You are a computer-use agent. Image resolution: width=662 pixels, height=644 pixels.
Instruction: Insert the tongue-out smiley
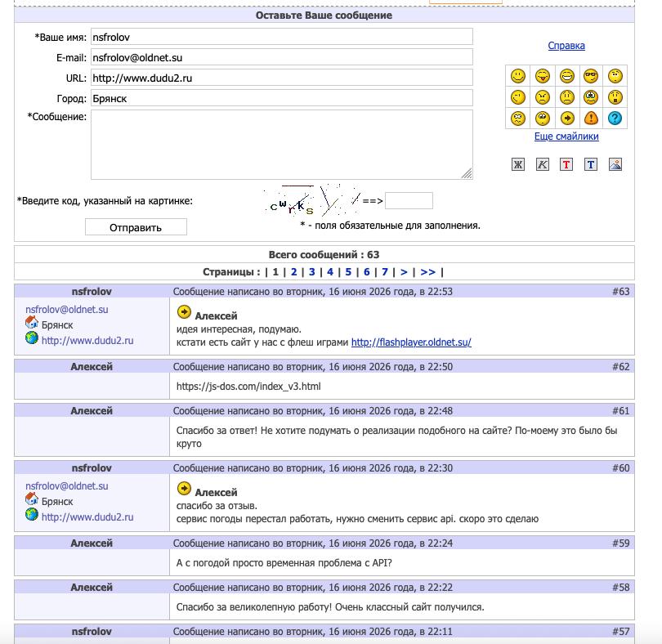coord(542,77)
